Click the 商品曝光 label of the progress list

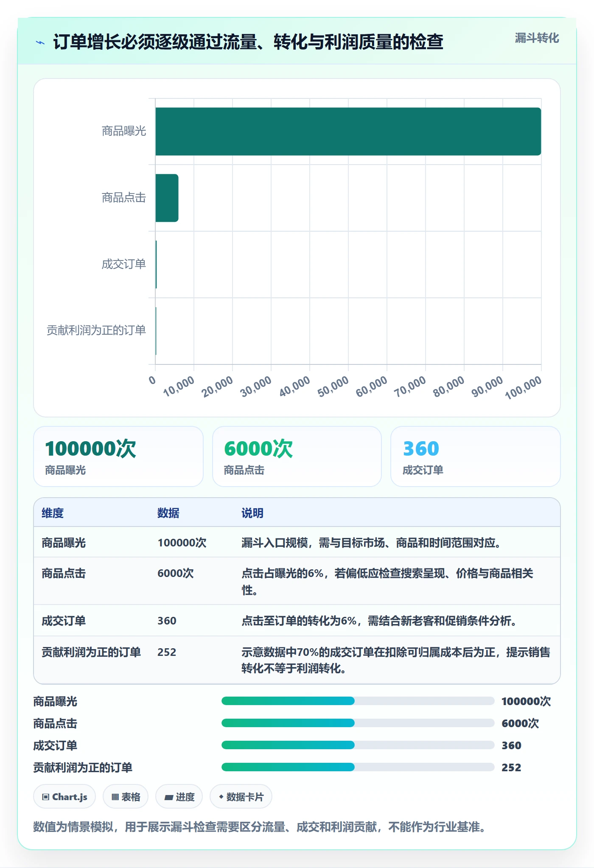tap(55, 701)
